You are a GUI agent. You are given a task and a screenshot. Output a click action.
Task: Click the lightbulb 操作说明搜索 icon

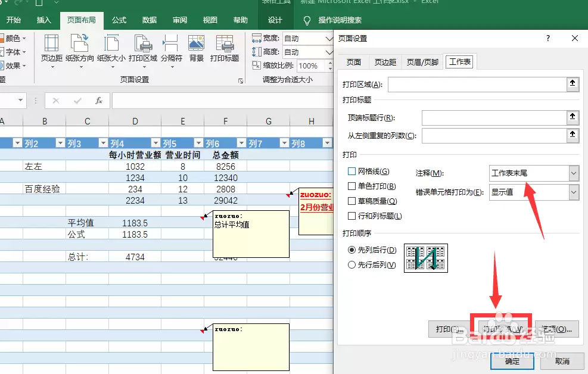coord(307,20)
